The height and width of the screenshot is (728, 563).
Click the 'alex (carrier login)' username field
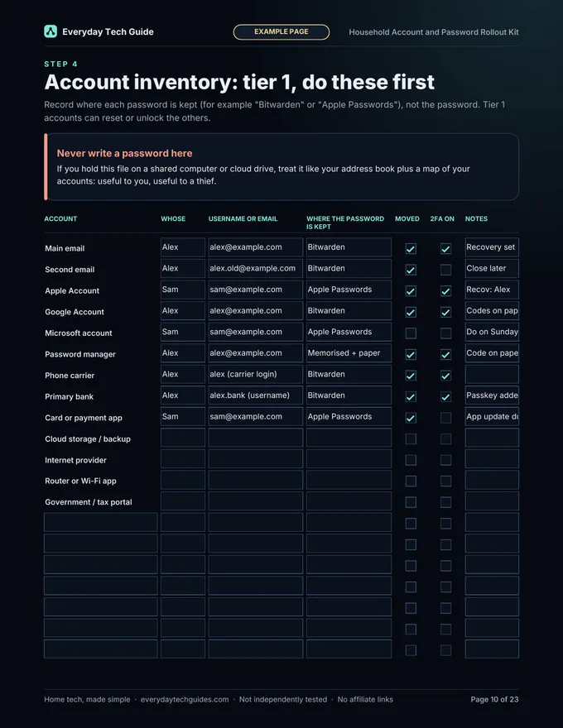pyautogui.click(x=256, y=374)
